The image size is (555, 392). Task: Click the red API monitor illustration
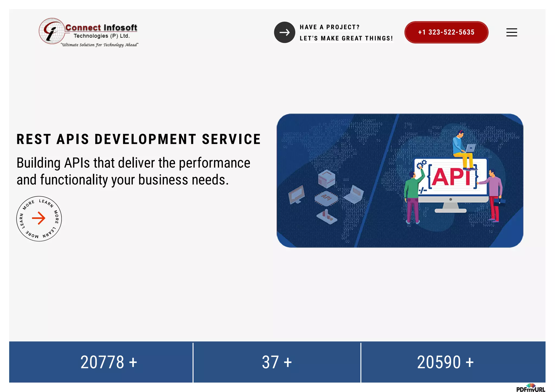[451, 177]
